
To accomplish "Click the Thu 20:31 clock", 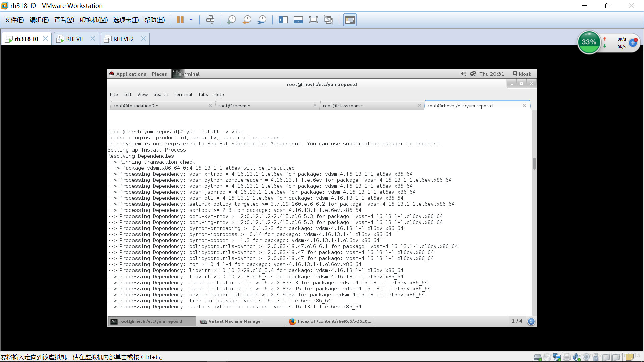I will click(x=492, y=74).
